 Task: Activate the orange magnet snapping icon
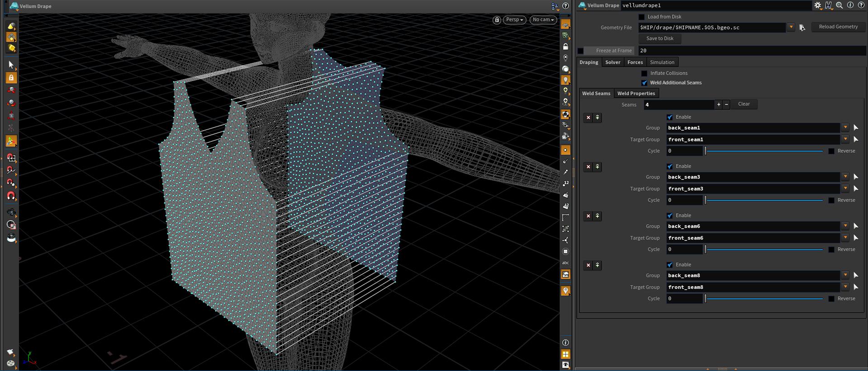click(x=11, y=196)
